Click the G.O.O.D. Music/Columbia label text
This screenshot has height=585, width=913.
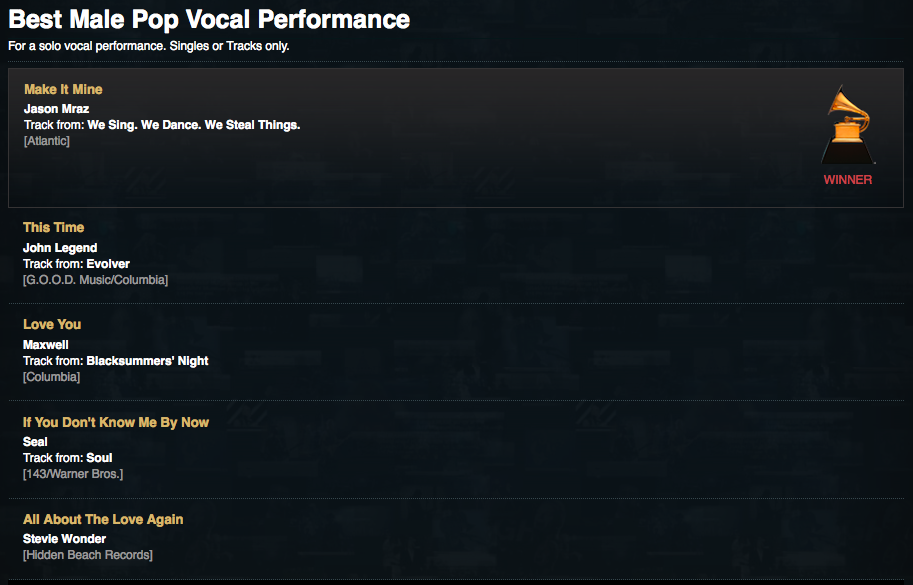(95, 280)
